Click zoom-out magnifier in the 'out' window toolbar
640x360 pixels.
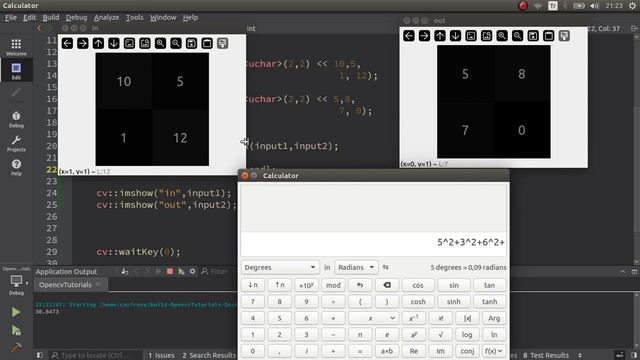[x=518, y=36]
